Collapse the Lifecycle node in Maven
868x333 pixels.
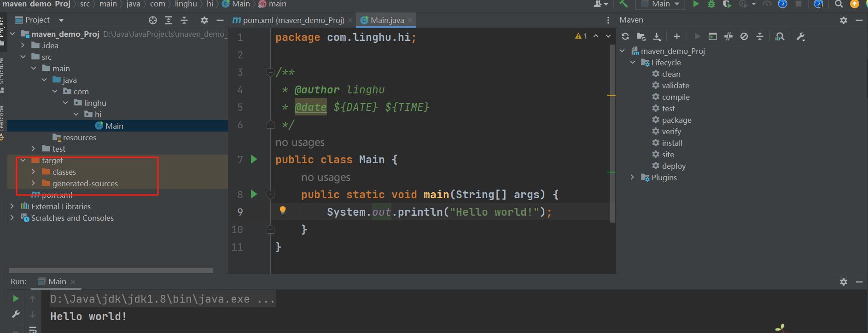[633, 63]
